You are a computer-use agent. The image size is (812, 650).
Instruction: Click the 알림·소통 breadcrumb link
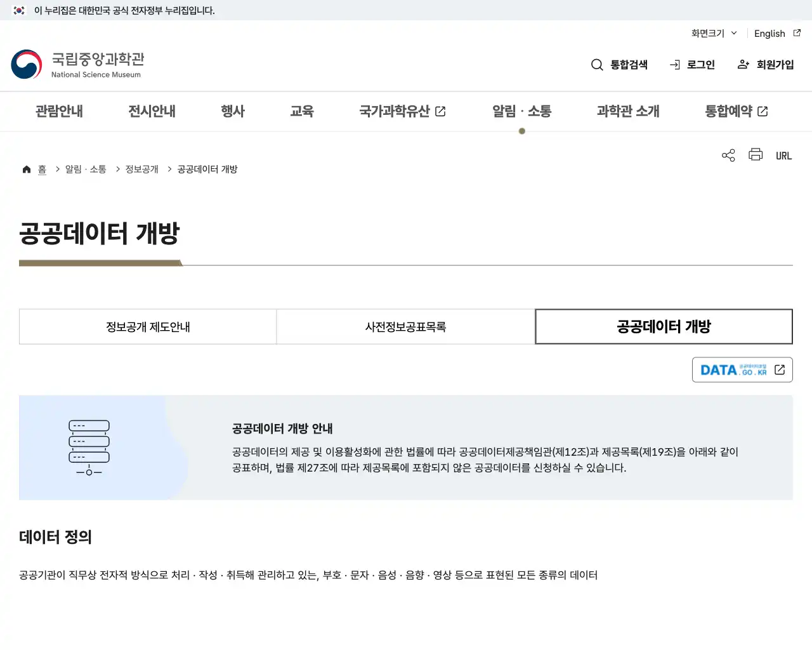85,169
